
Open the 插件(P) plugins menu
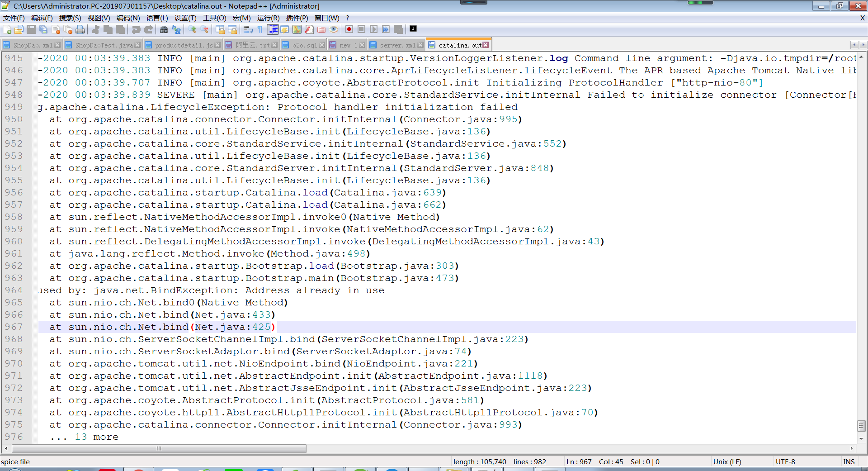coord(297,18)
